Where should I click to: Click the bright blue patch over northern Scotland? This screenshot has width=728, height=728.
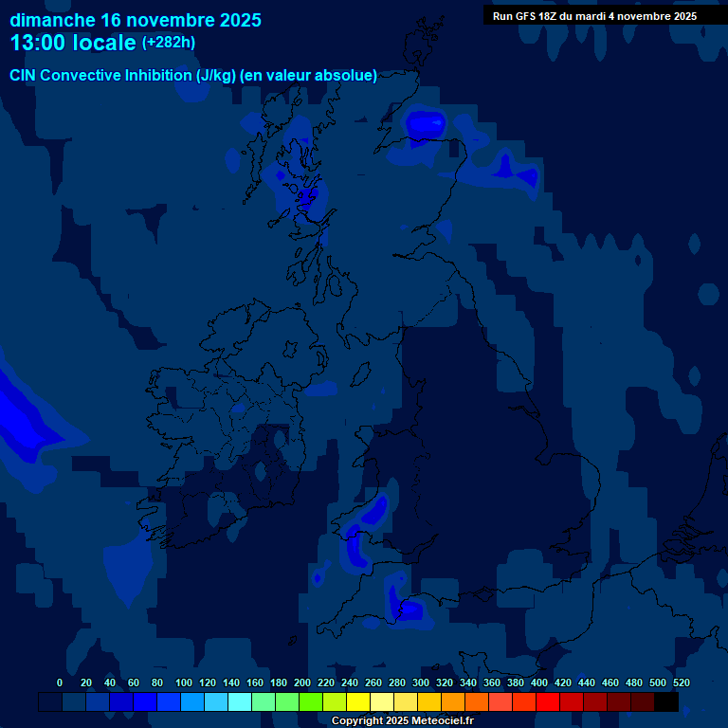tap(425, 124)
